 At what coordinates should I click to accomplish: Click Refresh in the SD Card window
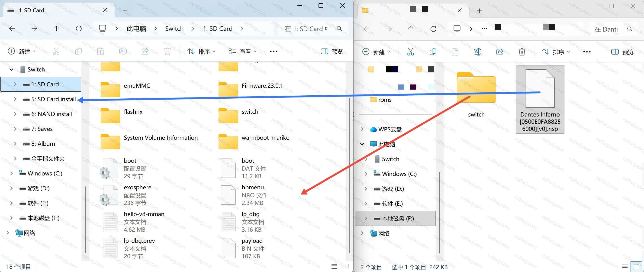[79, 29]
